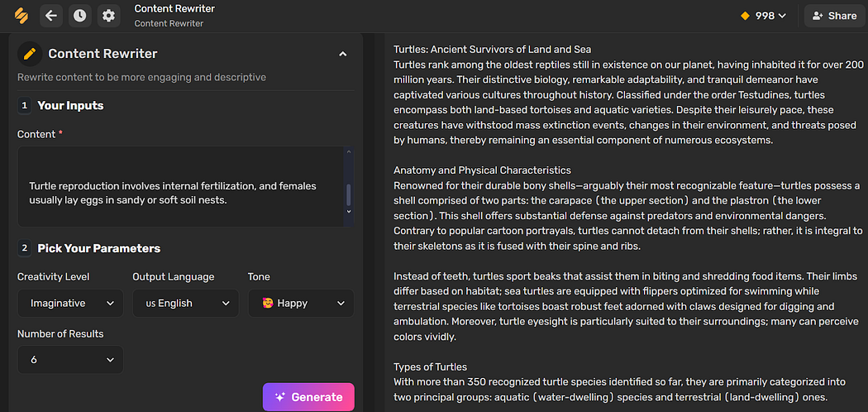This screenshot has width=868, height=412.
Task: Open settings gear icon
Action: click(108, 16)
